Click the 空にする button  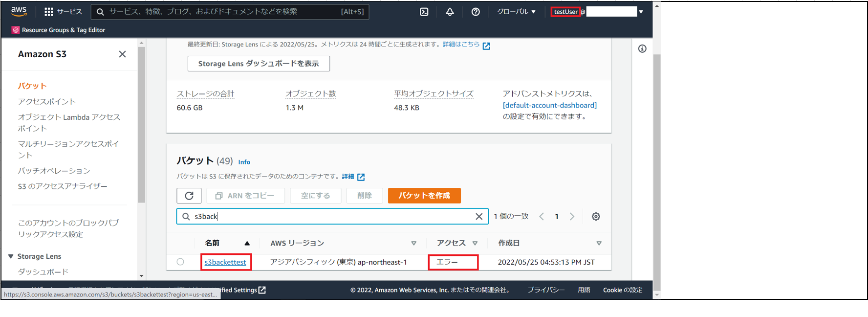tap(315, 196)
